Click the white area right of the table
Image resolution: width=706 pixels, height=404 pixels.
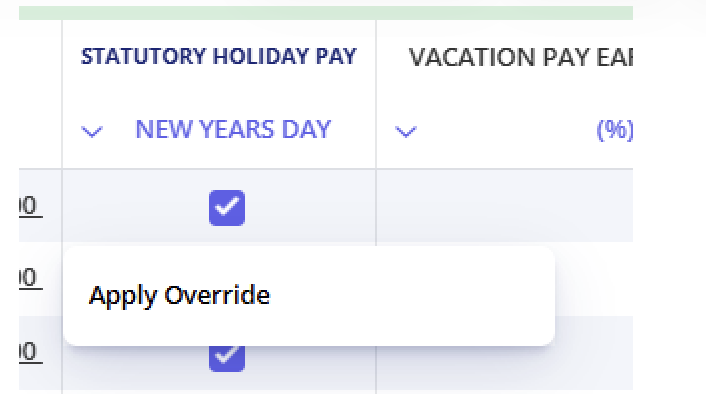670,200
